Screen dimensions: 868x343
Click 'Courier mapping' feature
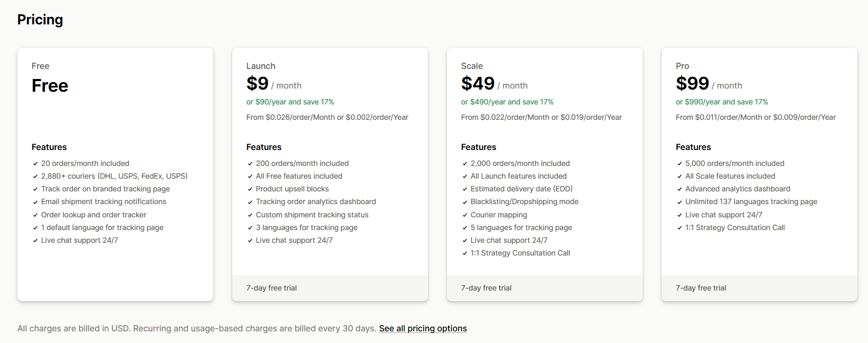click(499, 215)
